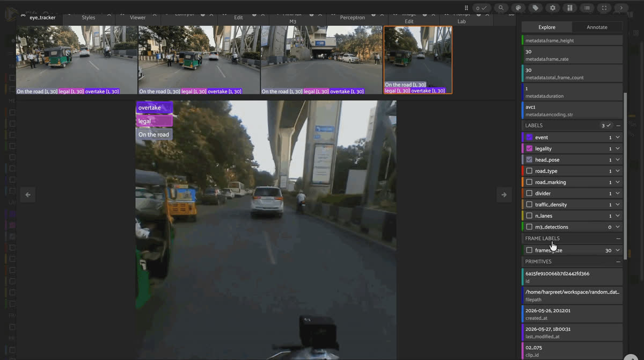This screenshot has height=360, width=644.
Task: Click the 'legal' label tag on the video
Action: [x=155, y=121]
